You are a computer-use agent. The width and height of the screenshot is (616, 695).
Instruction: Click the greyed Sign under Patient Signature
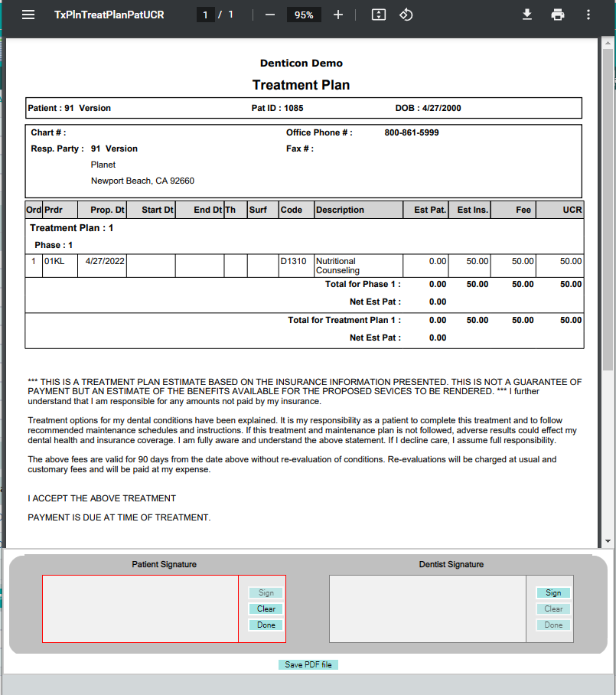(266, 592)
